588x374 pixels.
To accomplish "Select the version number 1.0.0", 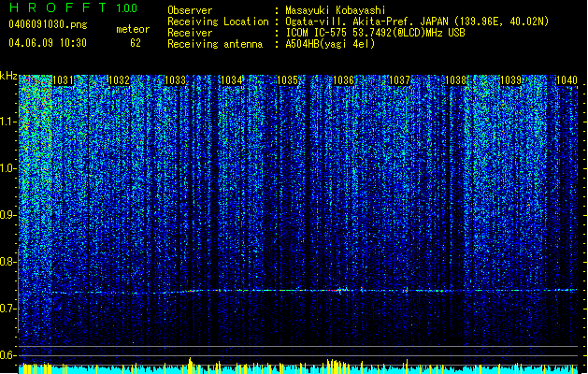I will point(126,8).
